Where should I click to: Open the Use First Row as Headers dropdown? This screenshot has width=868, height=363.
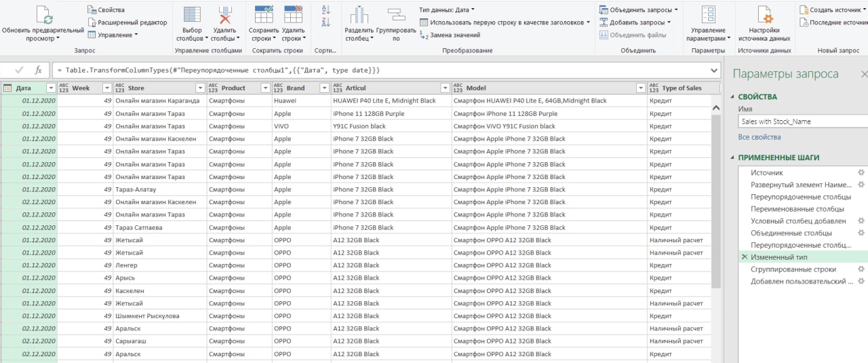[505, 22]
